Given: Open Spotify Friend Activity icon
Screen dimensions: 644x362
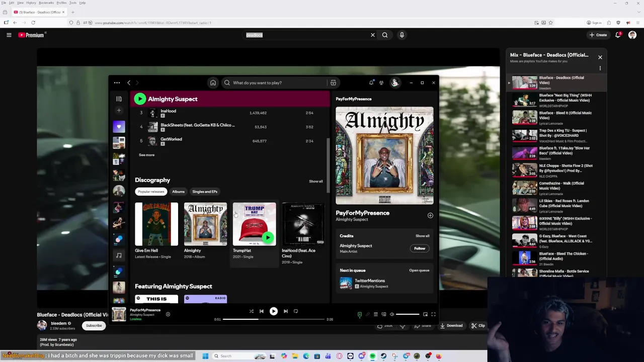Looking at the screenshot, I should coord(381,83).
